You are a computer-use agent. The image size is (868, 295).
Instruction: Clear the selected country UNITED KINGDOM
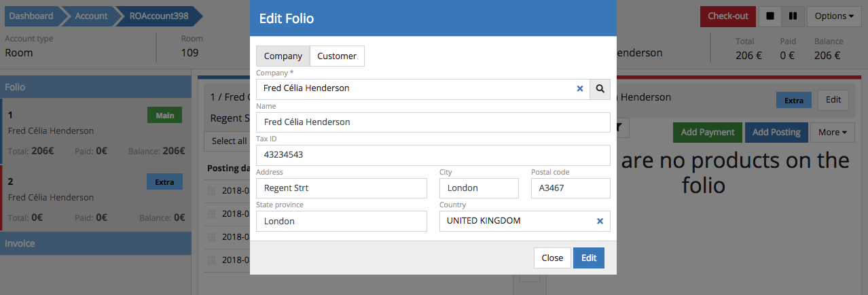click(600, 221)
